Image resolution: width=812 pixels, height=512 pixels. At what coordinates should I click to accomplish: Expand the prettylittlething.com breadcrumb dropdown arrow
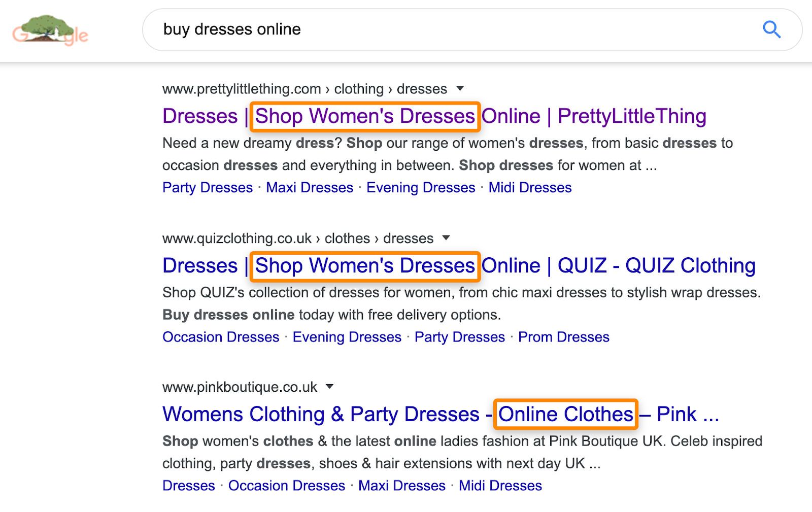click(x=460, y=88)
